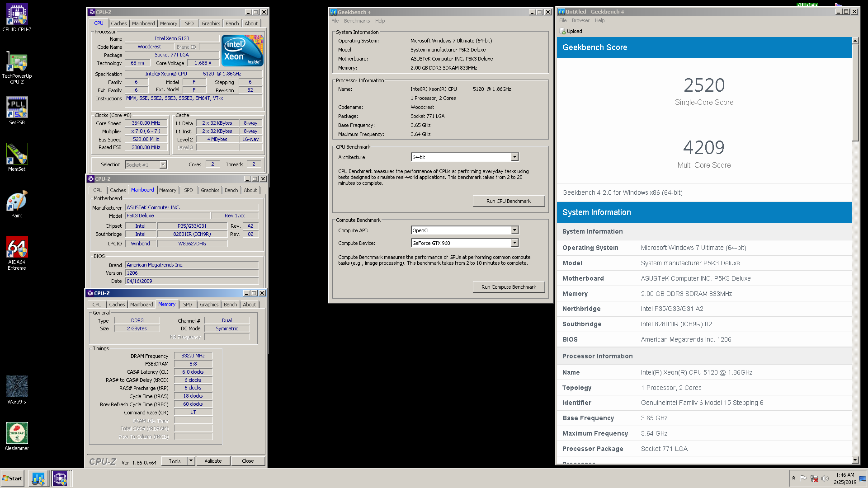Click the Windows Start button
Viewport: 868px width, 488px height.
point(13,479)
